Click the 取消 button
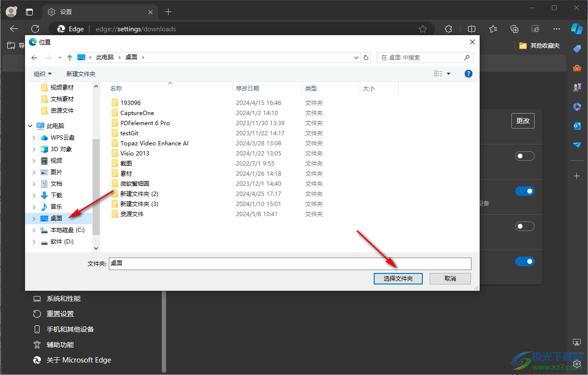The image size is (588, 375). 450,279
